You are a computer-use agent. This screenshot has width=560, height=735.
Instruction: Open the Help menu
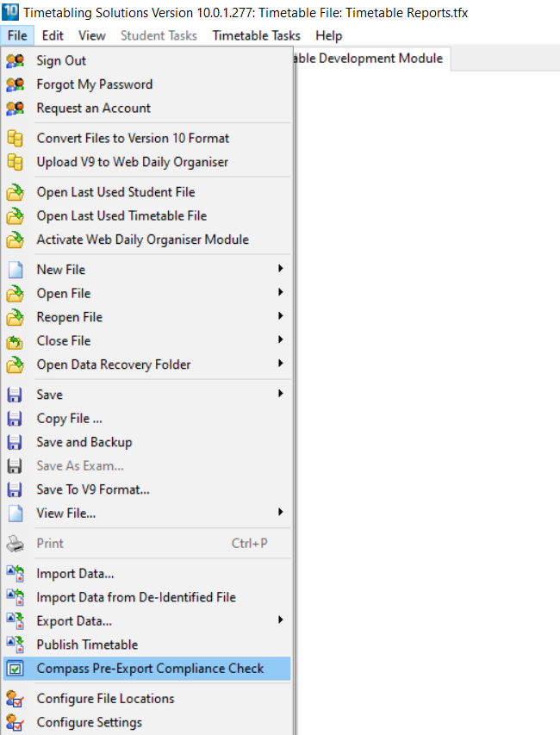(329, 35)
